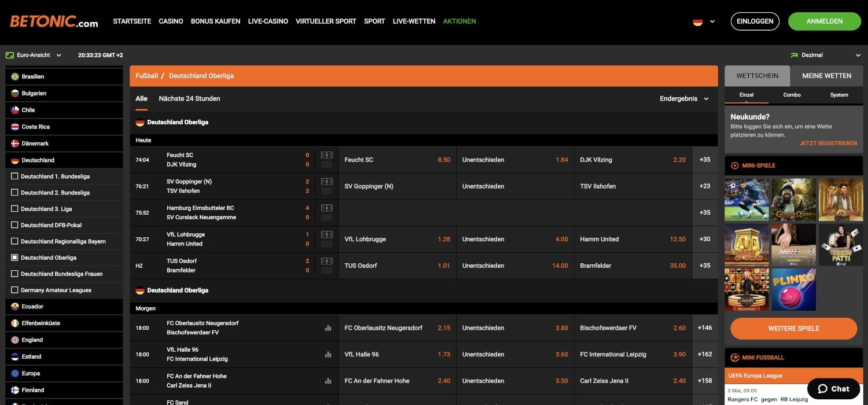The height and width of the screenshot is (405, 868).
Task: Select the System bet slip tab
Action: click(x=839, y=95)
